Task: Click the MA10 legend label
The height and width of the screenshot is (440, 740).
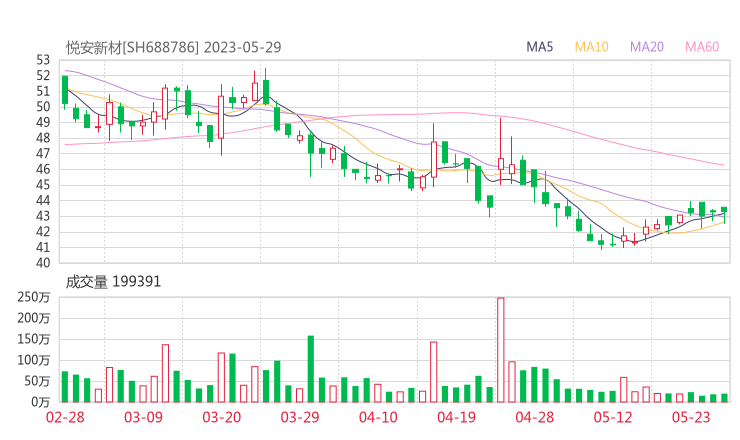Action: point(591,47)
